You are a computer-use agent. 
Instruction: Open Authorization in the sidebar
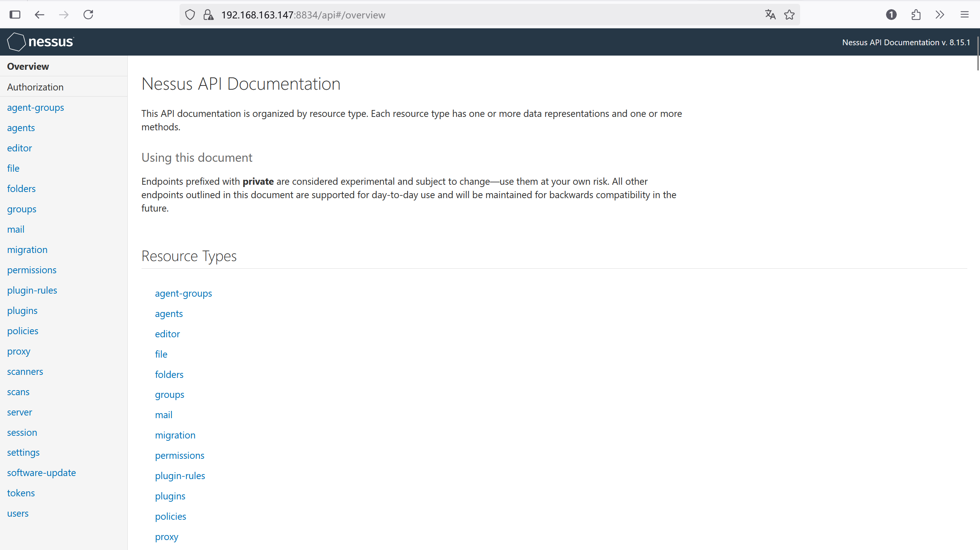pos(35,87)
